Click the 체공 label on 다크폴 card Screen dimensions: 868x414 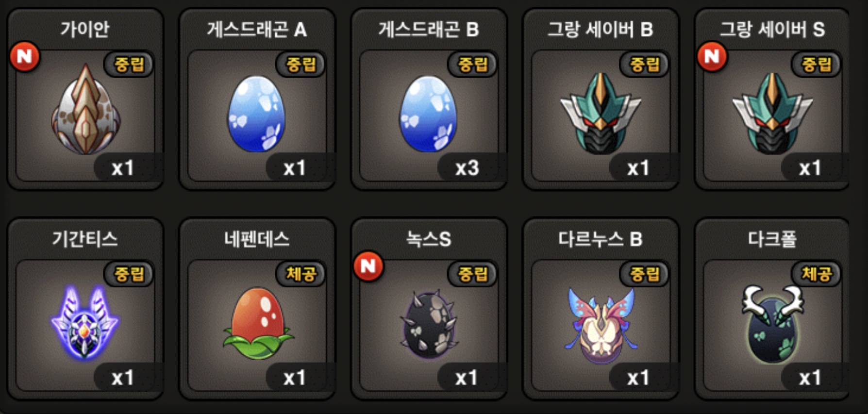[817, 274]
